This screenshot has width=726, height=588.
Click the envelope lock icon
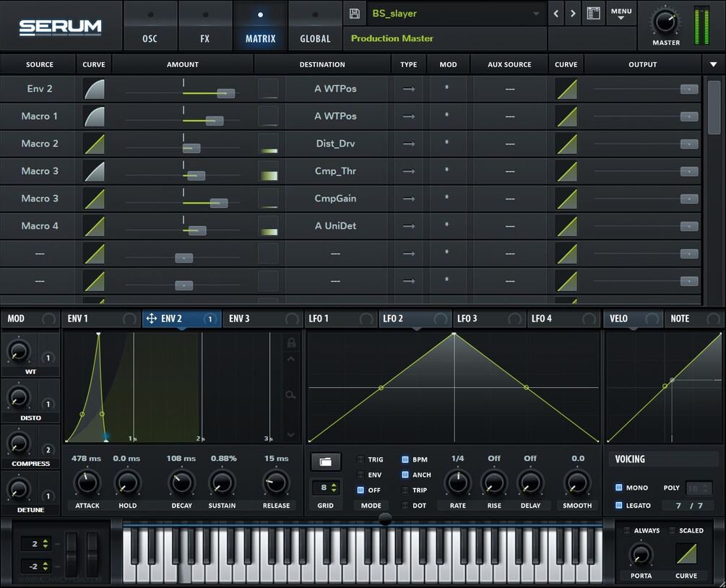point(291,342)
